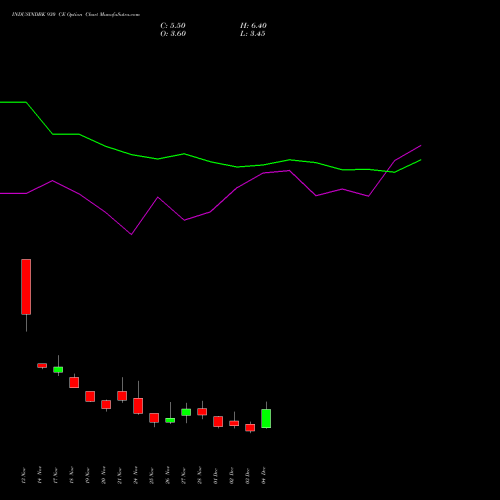Screen dimensions: 500x500
Task: Click the small red candlestick above 14 Nov
Action: tap(42, 365)
